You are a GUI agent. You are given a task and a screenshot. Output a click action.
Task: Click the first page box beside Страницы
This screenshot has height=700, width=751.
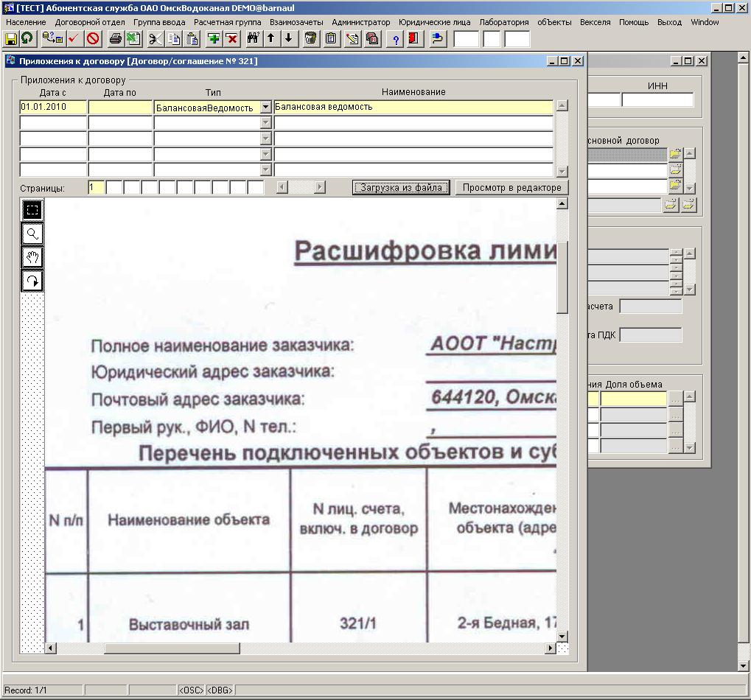pyautogui.click(x=96, y=188)
